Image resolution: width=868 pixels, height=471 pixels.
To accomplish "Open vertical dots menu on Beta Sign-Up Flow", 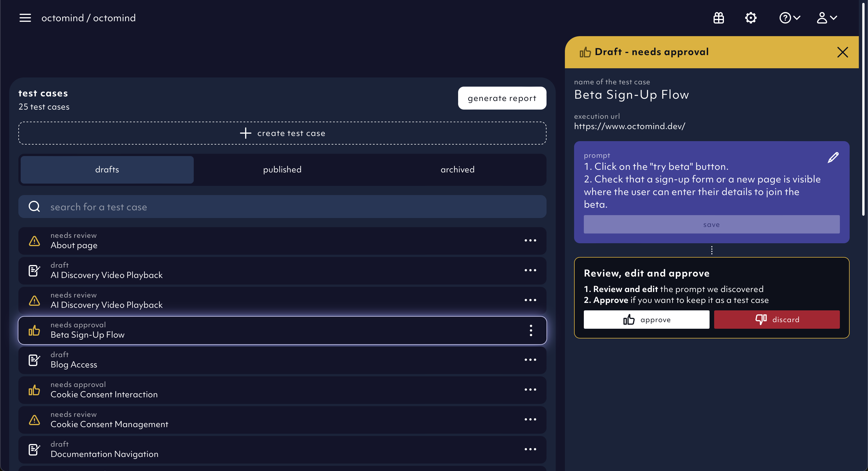I will pyautogui.click(x=531, y=330).
